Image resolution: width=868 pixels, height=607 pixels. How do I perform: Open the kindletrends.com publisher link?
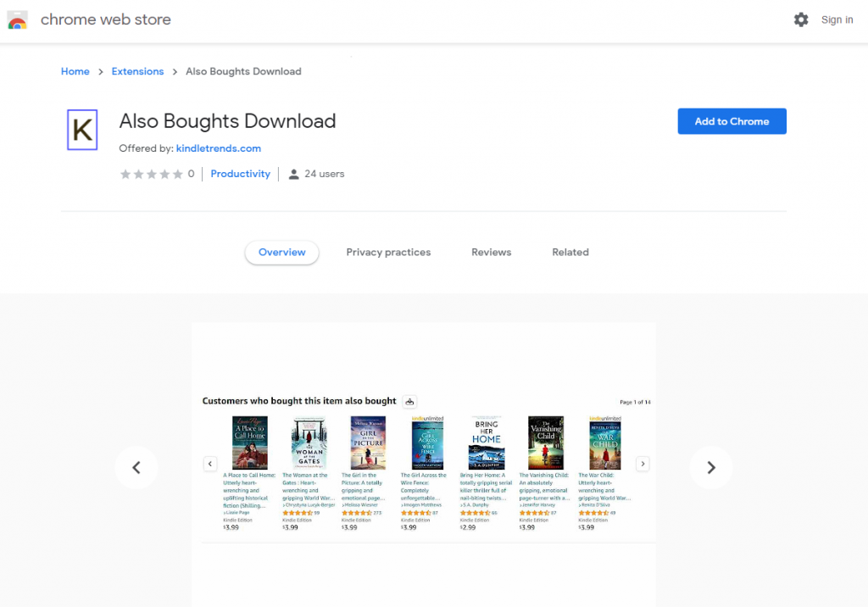219,148
